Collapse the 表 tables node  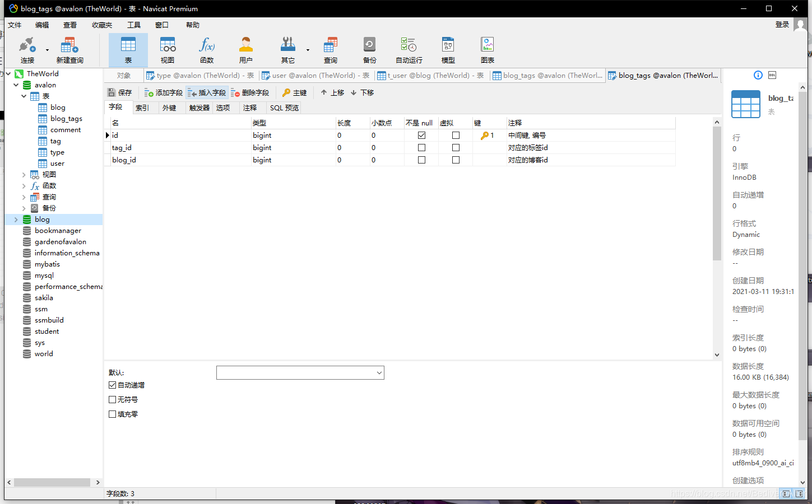point(24,96)
